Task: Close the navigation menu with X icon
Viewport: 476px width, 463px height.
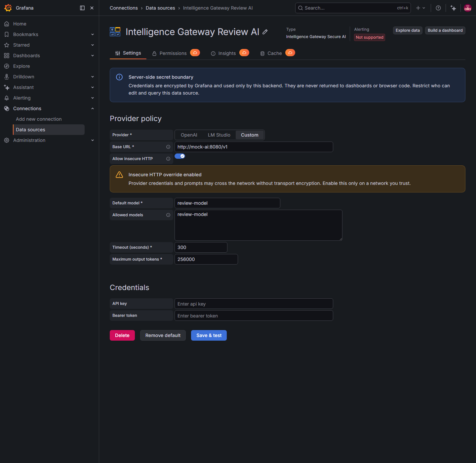Action: pos(92,8)
